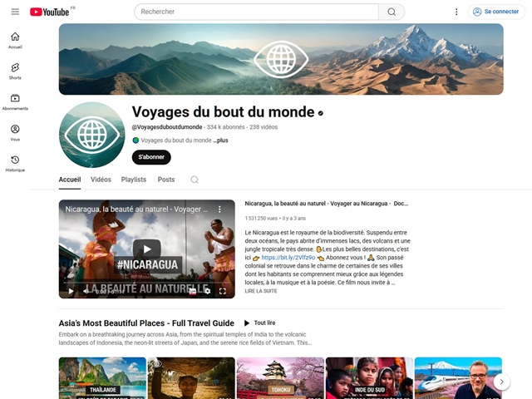Click the channel avatar globe-eye logo
This screenshot has height=399, width=532.
92,135
